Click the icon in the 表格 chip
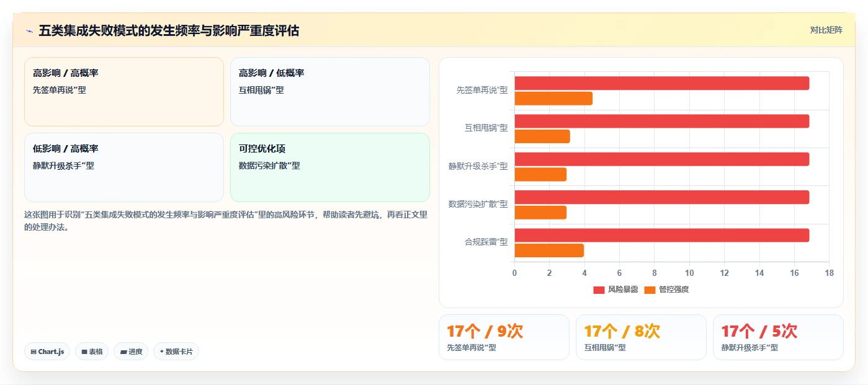Screen dimensions: 868x385 tap(84, 352)
